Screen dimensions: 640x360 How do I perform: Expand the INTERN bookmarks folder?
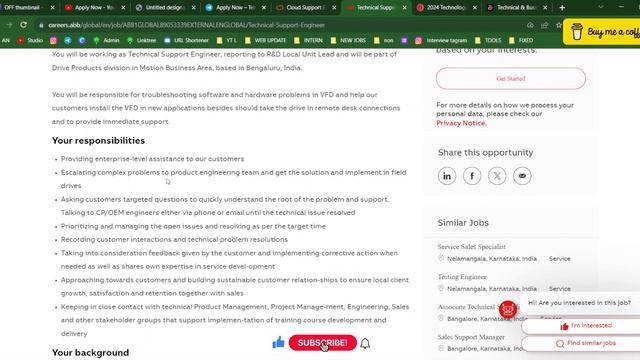coord(308,40)
